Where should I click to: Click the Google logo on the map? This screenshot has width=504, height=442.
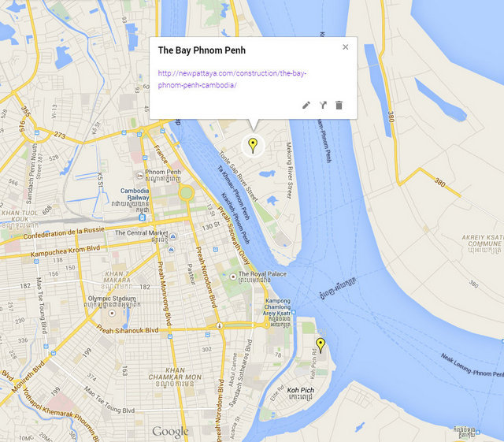click(170, 433)
